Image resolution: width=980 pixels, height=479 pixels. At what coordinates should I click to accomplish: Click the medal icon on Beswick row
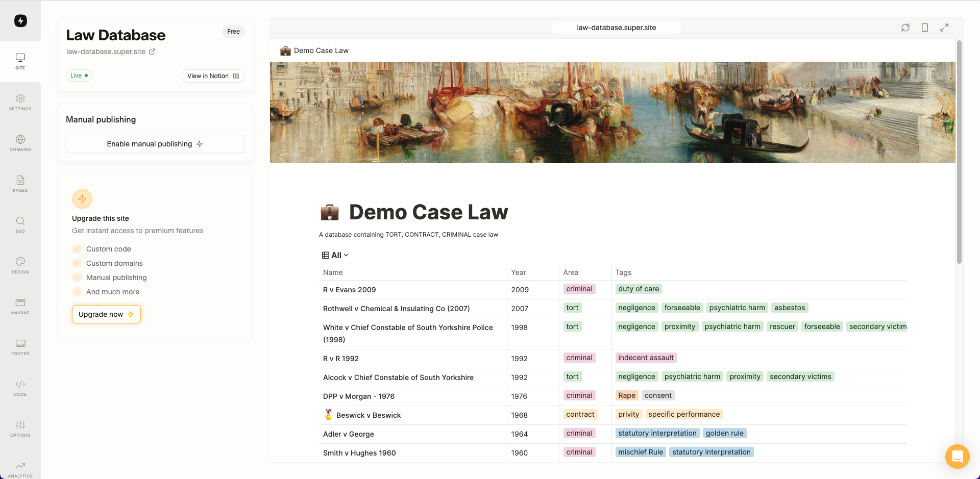328,415
